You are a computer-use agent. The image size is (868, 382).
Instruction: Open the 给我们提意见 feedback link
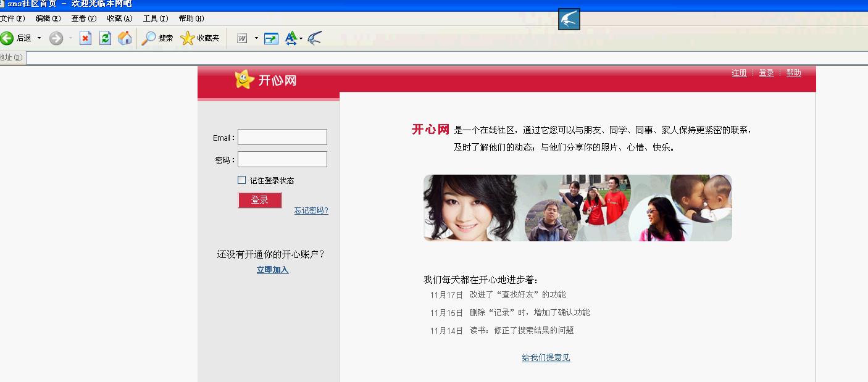coord(546,357)
